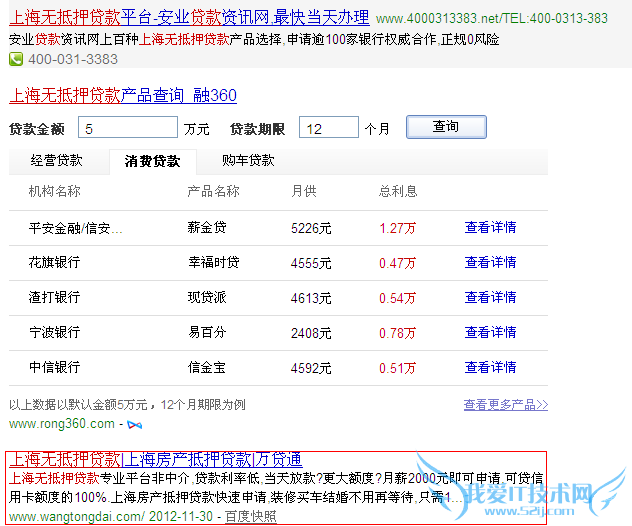Select the 消费贷款 tab
This screenshot has width=632, height=526.
152,161
